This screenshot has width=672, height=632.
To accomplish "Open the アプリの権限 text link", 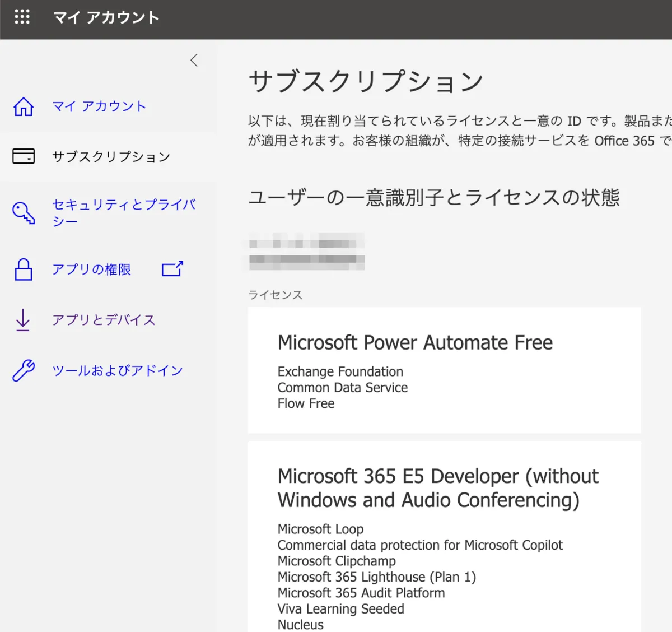I will tap(91, 269).
